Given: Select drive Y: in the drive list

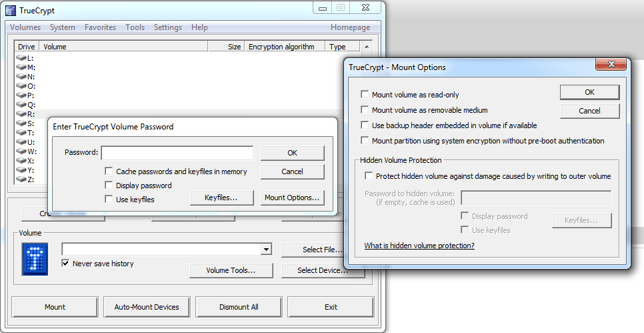Looking at the screenshot, I should [x=25, y=170].
